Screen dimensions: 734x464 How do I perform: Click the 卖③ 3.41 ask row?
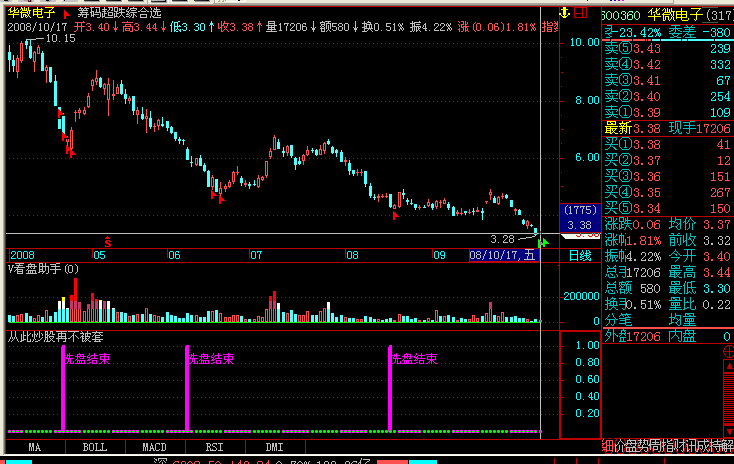coord(668,81)
